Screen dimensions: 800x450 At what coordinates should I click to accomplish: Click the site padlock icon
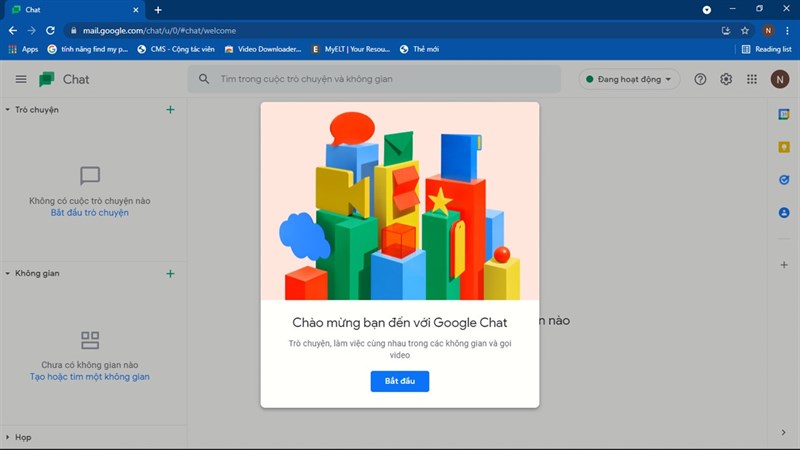pos(74,31)
